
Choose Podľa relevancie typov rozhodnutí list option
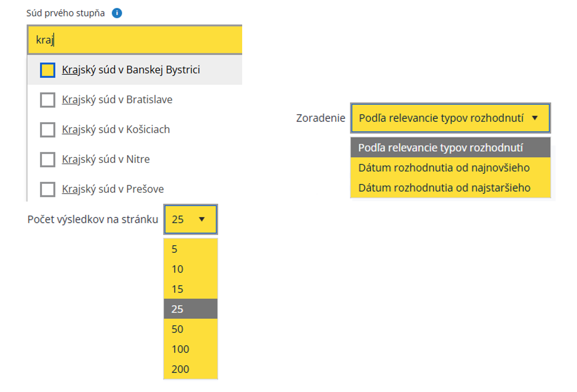[x=441, y=148]
